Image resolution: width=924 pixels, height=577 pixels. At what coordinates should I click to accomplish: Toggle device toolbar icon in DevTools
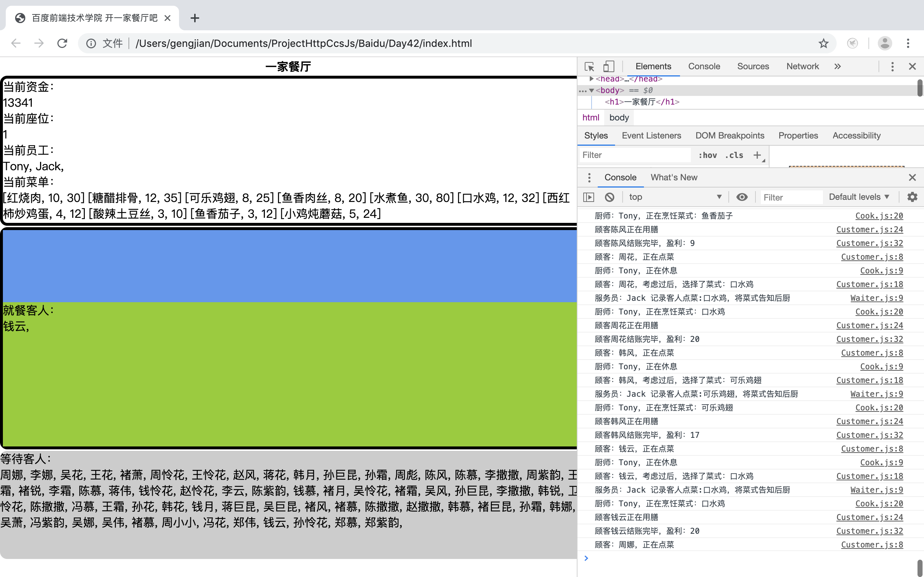coord(608,66)
